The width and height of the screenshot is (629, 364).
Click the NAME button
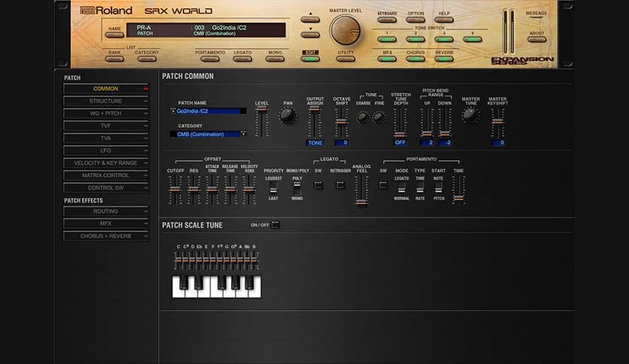pyautogui.click(x=114, y=35)
